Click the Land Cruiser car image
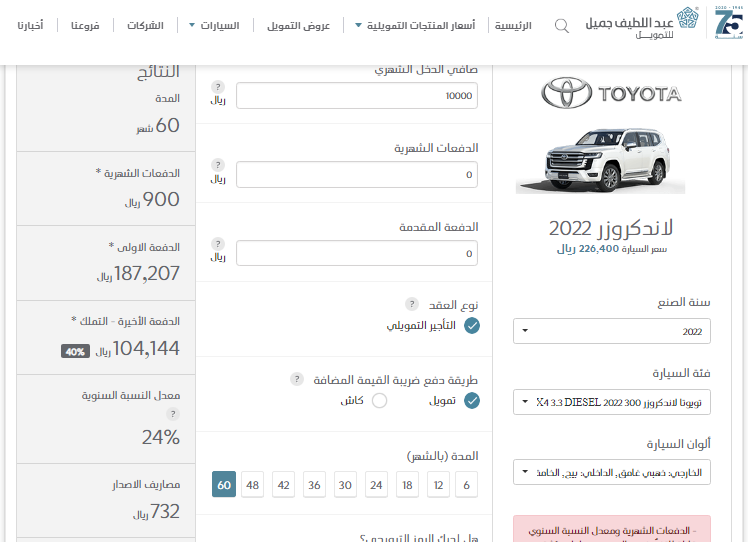This screenshot has height=542, width=748. [601, 160]
